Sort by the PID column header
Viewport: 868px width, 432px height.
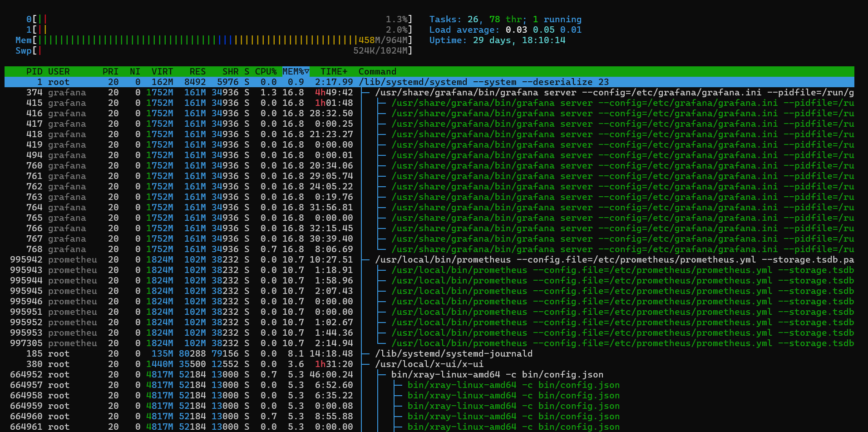(34, 72)
